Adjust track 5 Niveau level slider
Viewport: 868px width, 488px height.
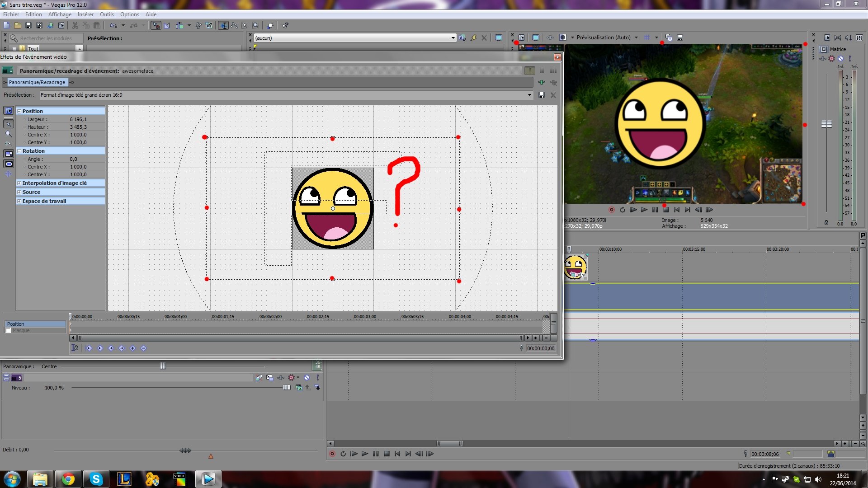[x=286, y=388]
